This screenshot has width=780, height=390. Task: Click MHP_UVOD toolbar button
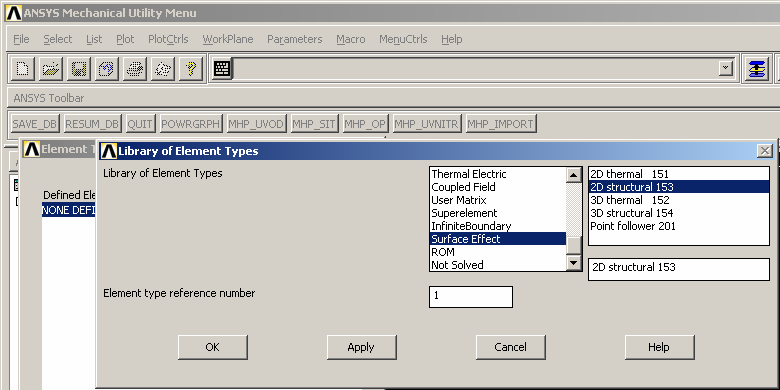point(256,124)
